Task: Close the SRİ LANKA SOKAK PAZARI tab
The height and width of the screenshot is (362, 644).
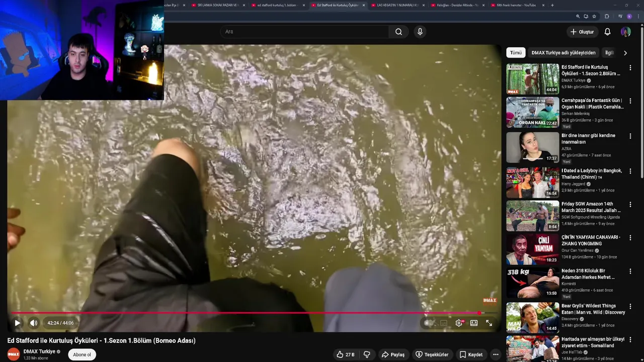Action: (244, 5)
